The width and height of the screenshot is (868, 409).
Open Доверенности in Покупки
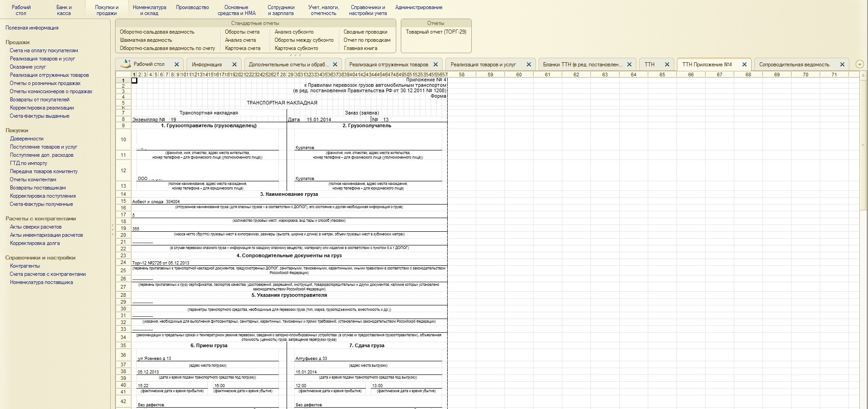(27, 139)
